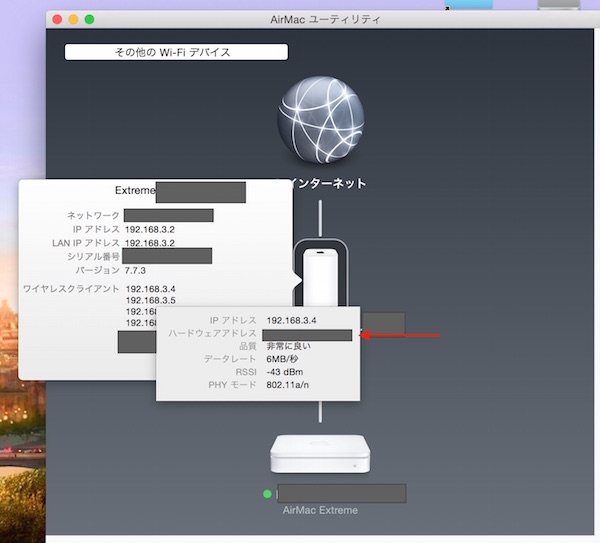
Task: Open the その他の Wi-Fi デバイス button
Action: point(176,52)
